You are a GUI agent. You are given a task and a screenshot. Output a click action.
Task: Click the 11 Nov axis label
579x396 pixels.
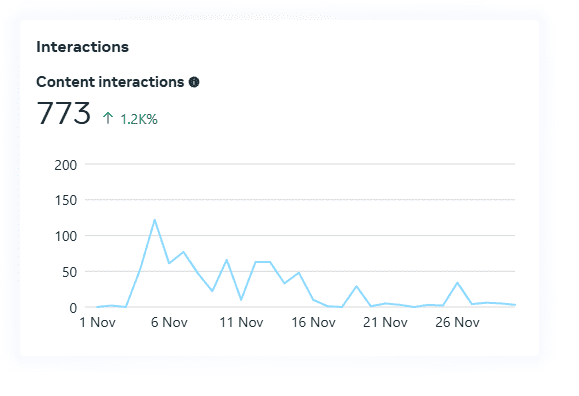tap(241, 322)
